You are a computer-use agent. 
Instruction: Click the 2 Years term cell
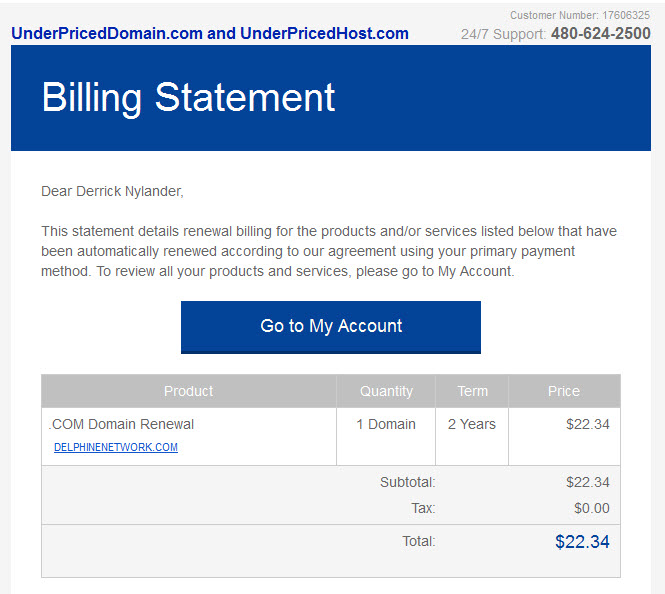[472, 424]
